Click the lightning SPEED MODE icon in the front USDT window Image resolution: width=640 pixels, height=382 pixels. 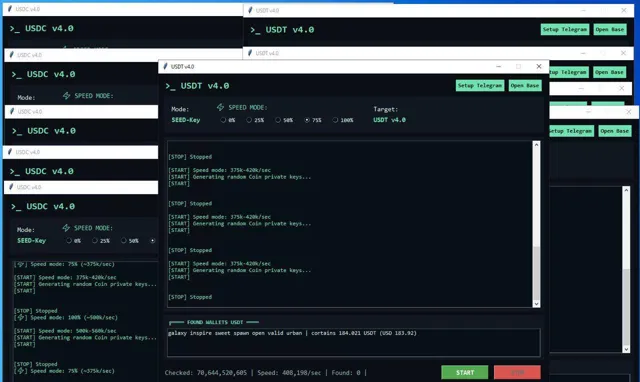coord(220,107)
